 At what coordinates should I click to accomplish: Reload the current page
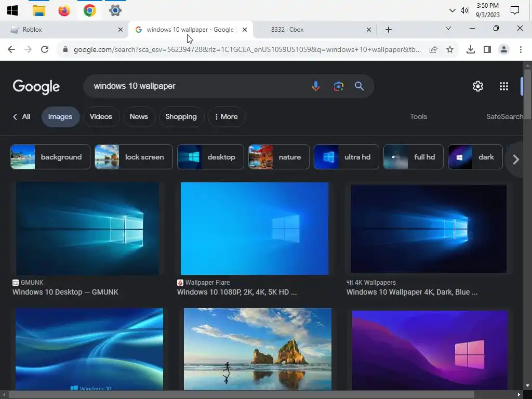[x=45, y=49]
